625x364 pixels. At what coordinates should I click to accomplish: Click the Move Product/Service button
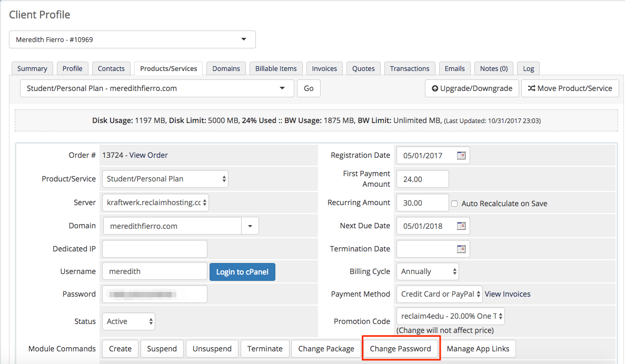point(570,88)
